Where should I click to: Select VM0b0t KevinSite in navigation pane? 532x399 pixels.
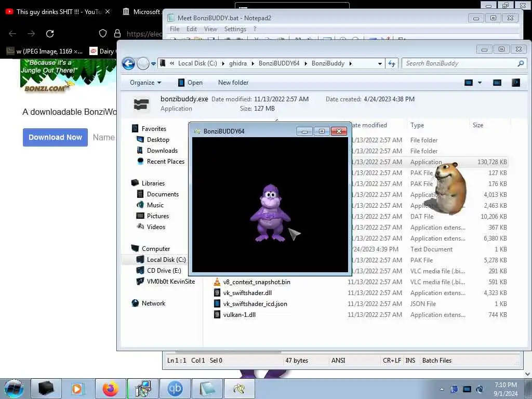tap(170, 281)
